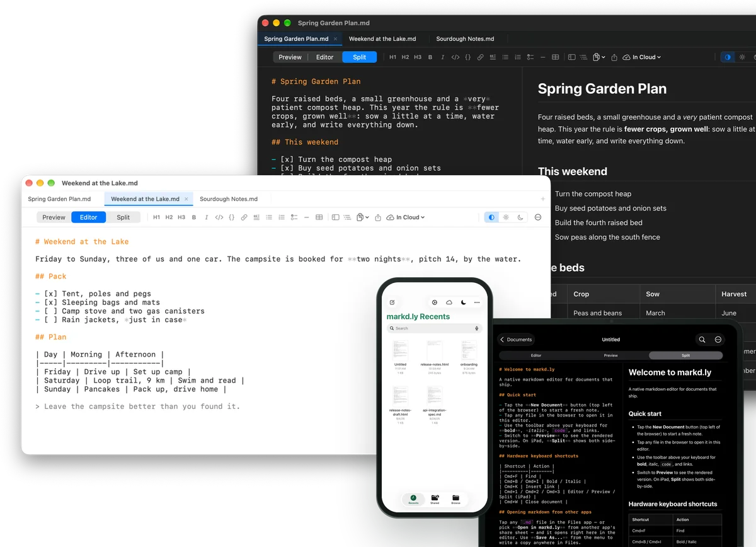Viewport: 756px width, 547px height.
Task: Switch to Preview mode in Weekend at the Lake
Action: [54, 217]
